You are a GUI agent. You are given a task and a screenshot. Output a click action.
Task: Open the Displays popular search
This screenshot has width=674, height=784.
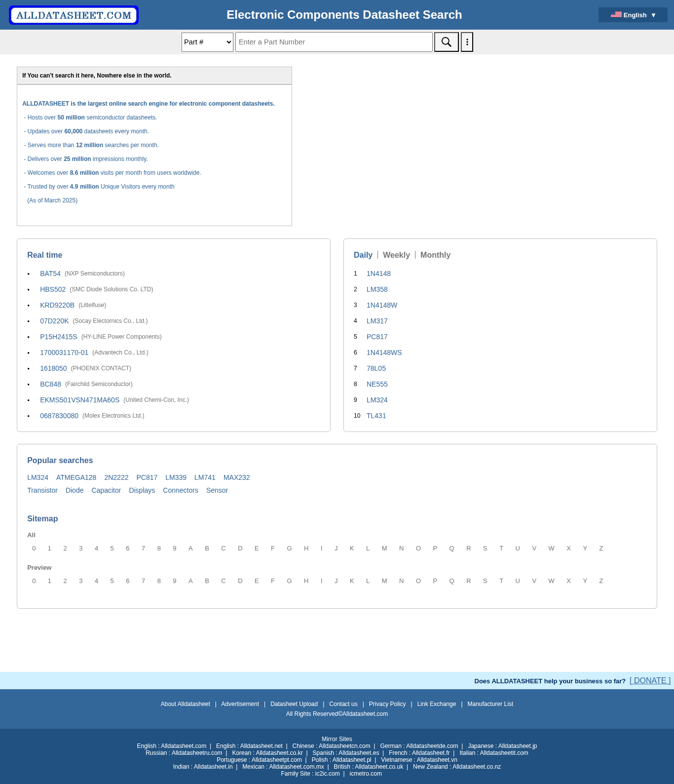click(x=142, y=490)
